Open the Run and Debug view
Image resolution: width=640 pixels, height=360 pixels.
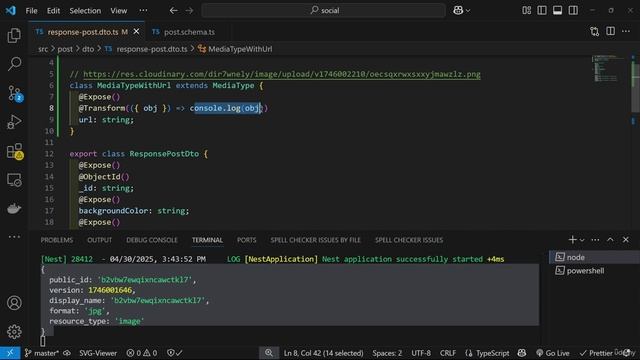pyautogui.click(x=14, y=122)
